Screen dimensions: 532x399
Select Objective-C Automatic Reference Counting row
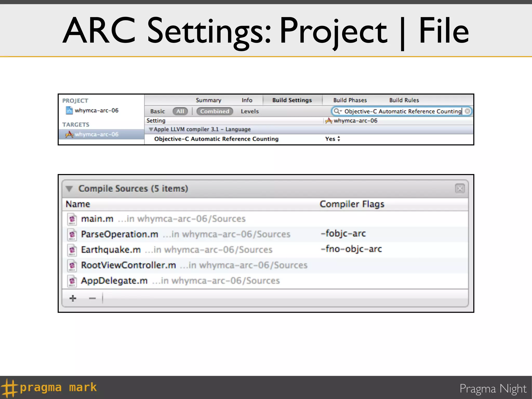pos(309,139)
